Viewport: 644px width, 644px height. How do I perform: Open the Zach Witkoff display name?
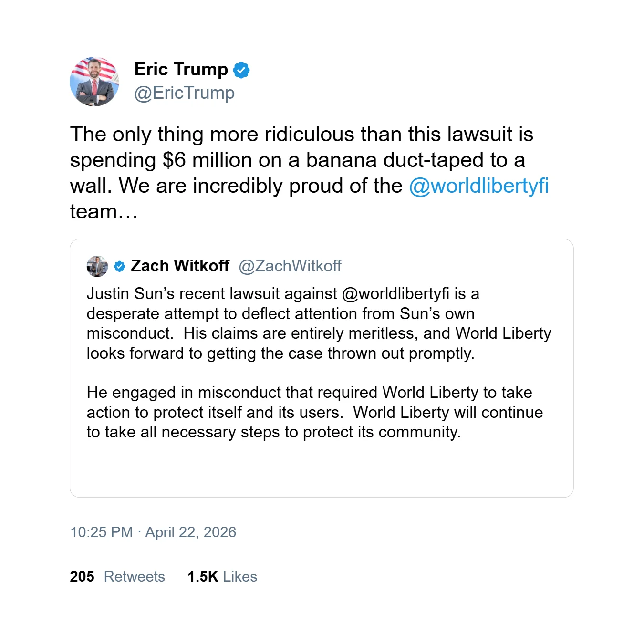(x=180, y=266)
